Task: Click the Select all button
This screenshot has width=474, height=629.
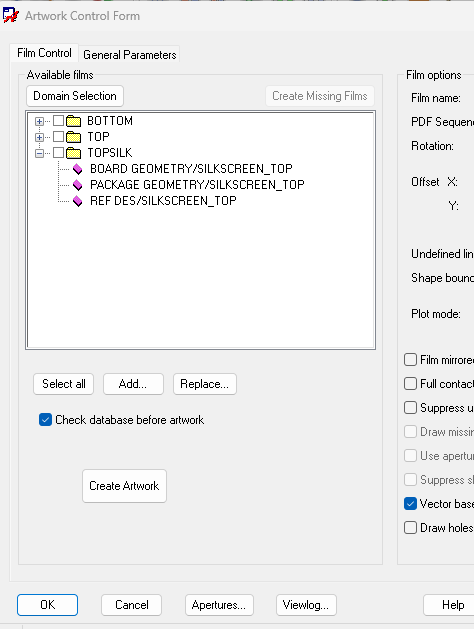Action: (x=64, y=384)
